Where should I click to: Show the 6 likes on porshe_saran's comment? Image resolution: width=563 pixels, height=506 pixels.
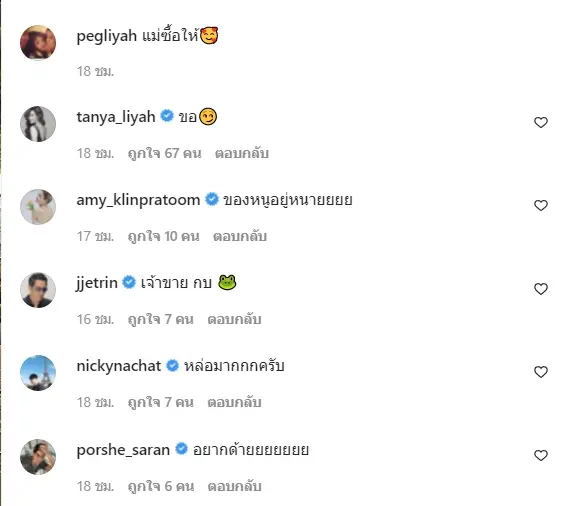coord(160,486)
